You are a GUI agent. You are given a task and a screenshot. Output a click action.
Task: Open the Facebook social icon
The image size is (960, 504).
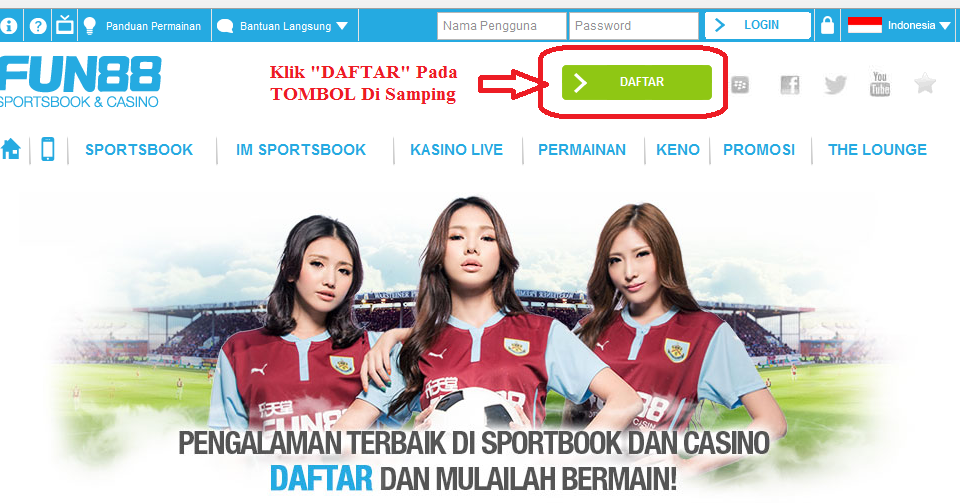(x=789, y=85)
